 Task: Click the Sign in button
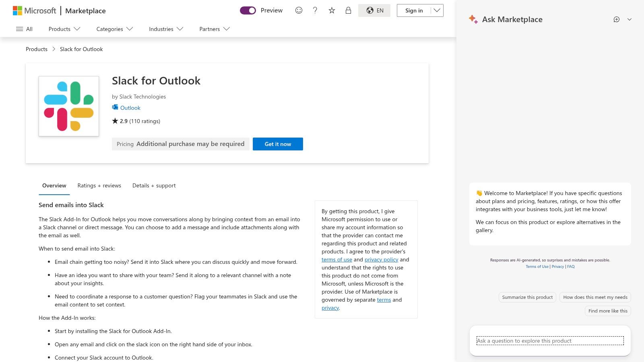pos(414,10)
